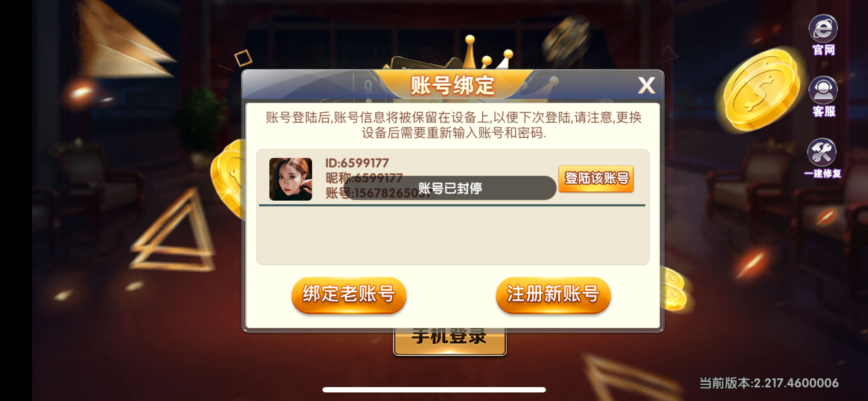Viewport: 868px width, 401px height.
Task: Dismiss the 账号已封停 toast message
Action: tap(450, 188)
